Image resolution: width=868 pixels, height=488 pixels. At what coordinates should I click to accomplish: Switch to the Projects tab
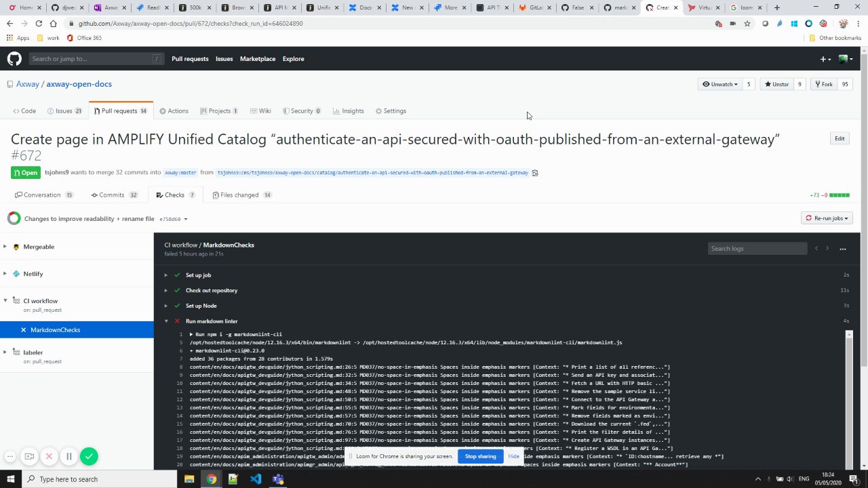219,111
